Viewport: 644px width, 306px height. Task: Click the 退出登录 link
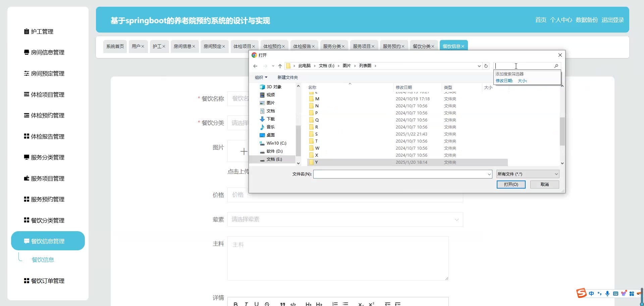(612, 20)
